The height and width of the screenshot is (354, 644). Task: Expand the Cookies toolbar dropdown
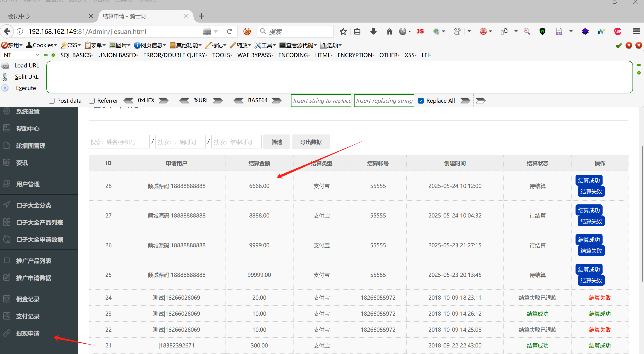42,45
